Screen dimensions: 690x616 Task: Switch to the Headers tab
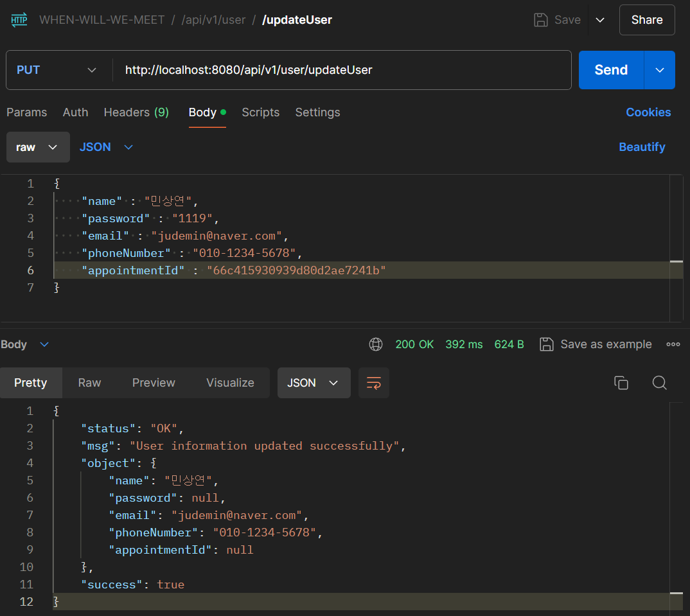[x=136, y=112]
